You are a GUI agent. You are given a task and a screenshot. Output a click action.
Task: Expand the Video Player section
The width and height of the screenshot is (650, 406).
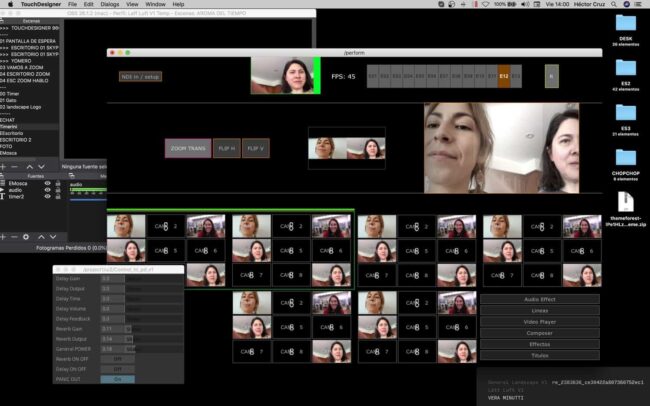pyautogui.click(x=540, y=321)
